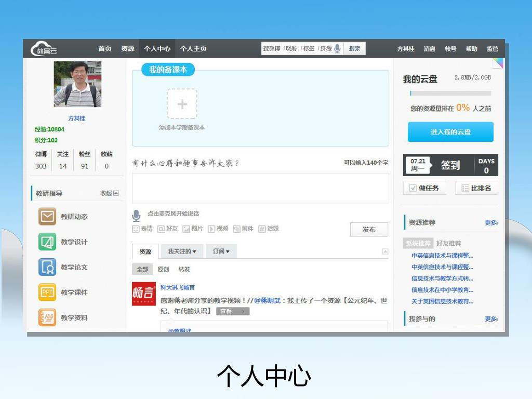Image resolution: width=532 pixels, height=399 pixels.
Task: Open 个人主页 in navigation bar
Action: (193, 48)
